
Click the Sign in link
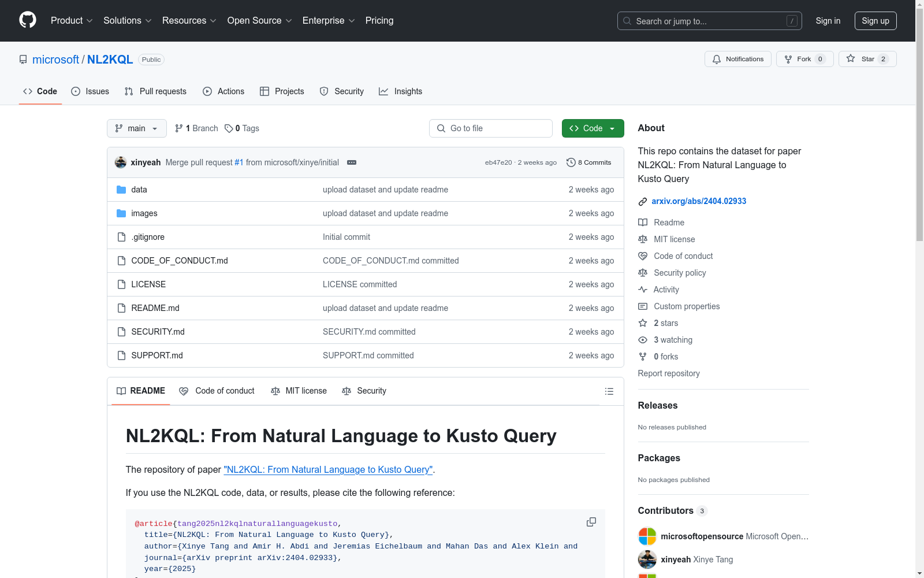pyautogui.click(x=828, y=21)
